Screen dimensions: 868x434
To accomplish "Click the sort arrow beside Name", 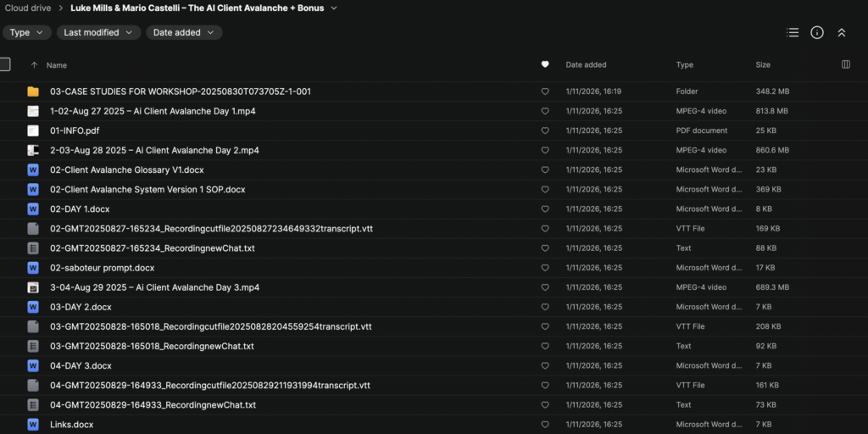I will tap(34, 64).
